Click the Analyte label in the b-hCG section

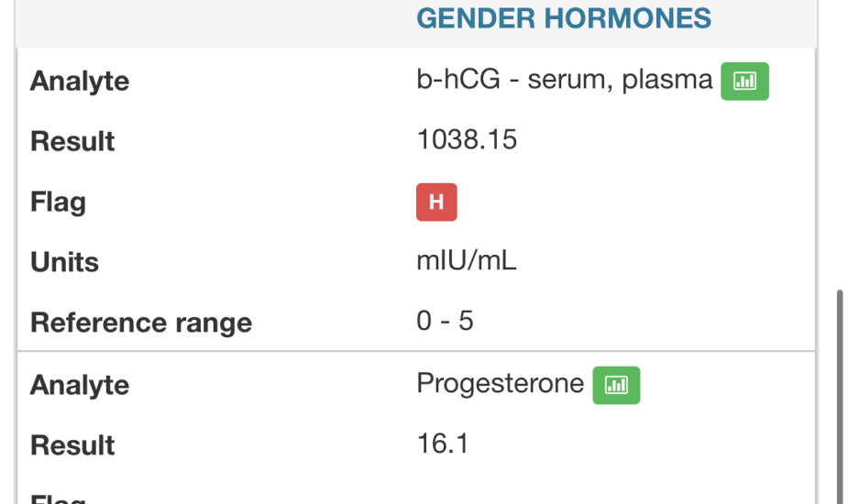point(80,81)
